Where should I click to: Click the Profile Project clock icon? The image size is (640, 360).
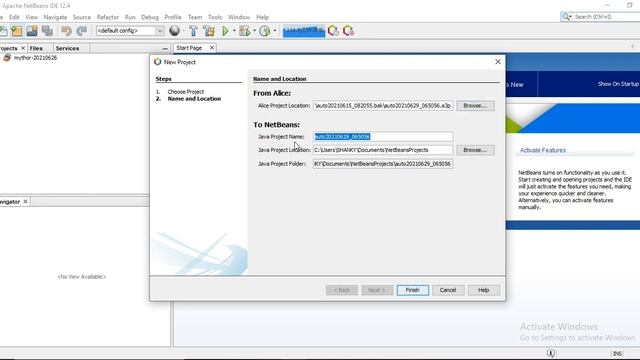click(x=264, y=31)
